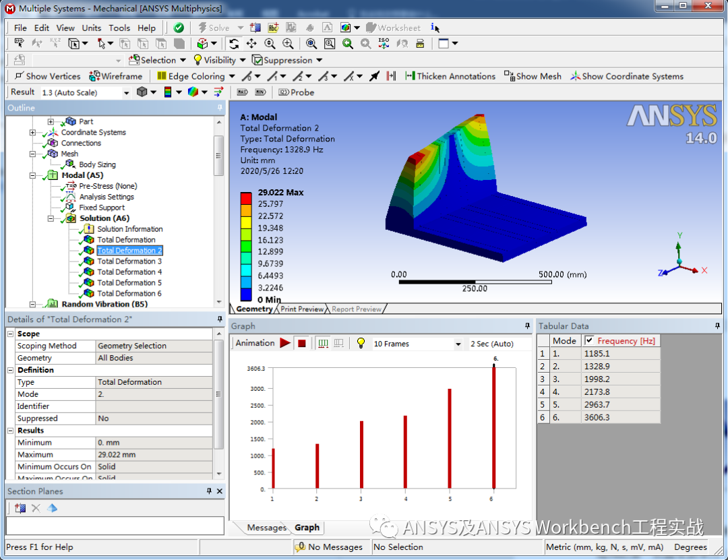
Task: Select Analysis Settings item
Action: (x=107, y=197)
